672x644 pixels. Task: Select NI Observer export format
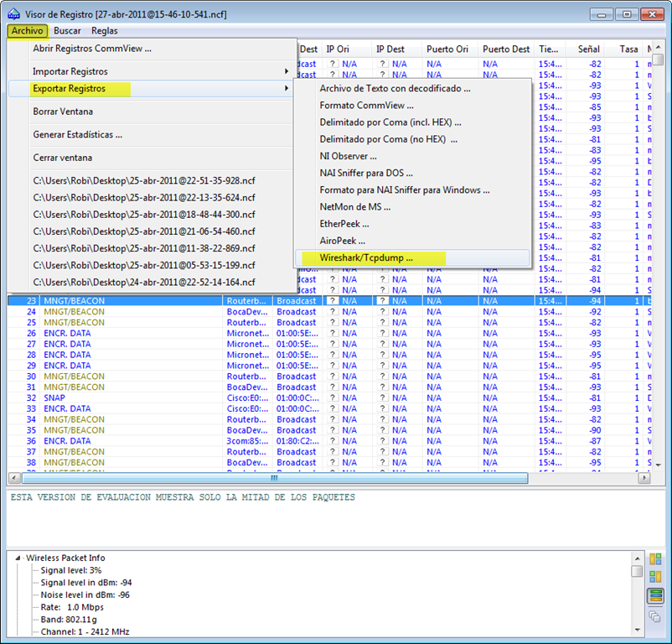pos(349,156)
